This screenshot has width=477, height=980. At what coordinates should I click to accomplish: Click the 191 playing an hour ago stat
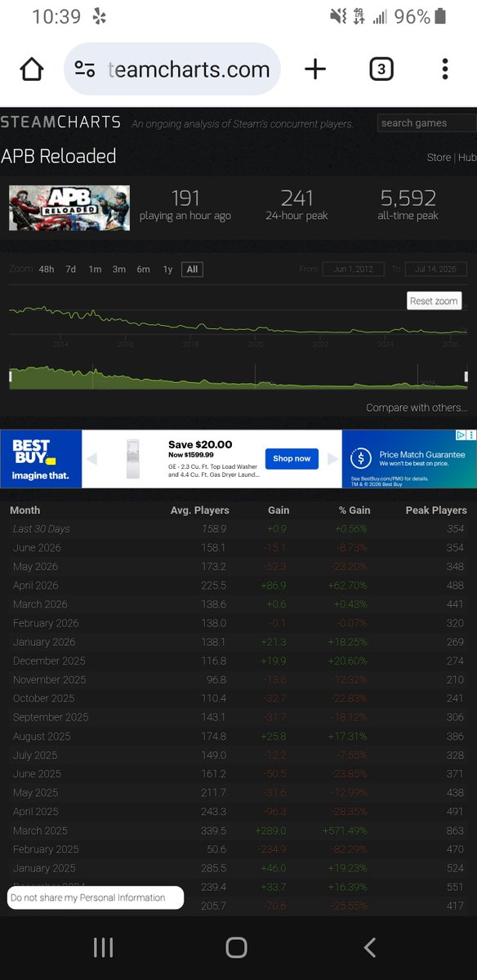tap(185, 204)
